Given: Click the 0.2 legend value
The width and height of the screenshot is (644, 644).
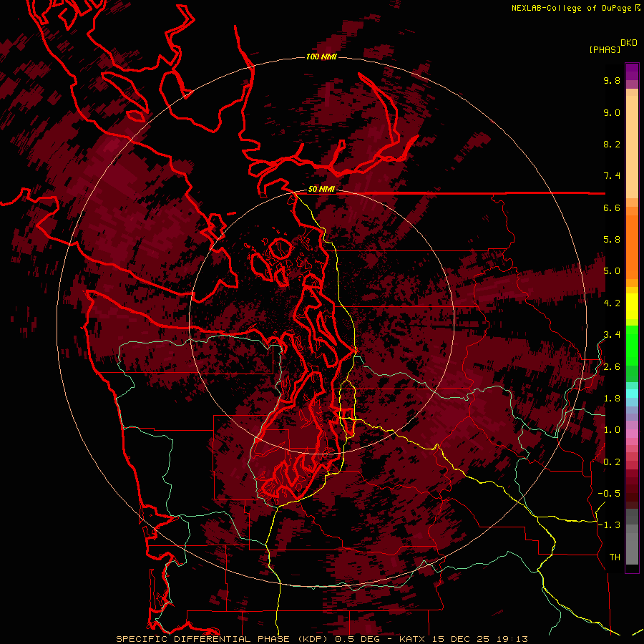Looking at the screenshot, I should click(x=612, y=462).
